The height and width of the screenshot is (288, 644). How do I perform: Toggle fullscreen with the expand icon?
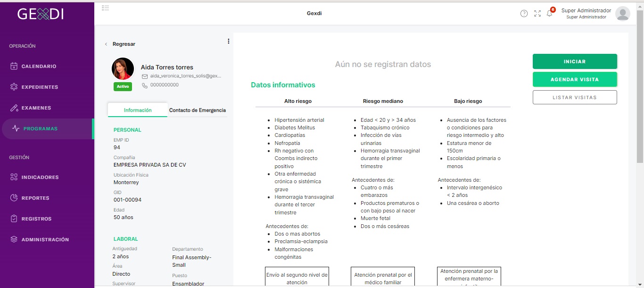(537, 13)
